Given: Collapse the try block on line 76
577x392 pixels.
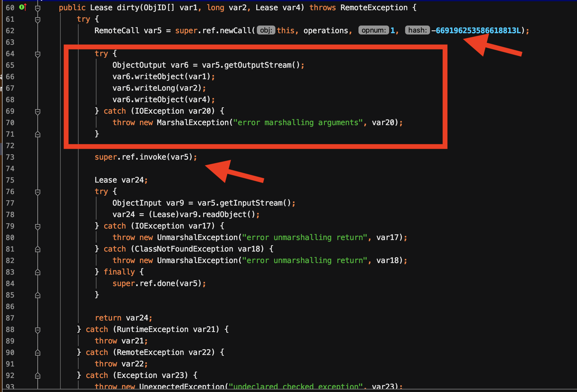Looking at the screenshot, I should [x=38, y=192].
